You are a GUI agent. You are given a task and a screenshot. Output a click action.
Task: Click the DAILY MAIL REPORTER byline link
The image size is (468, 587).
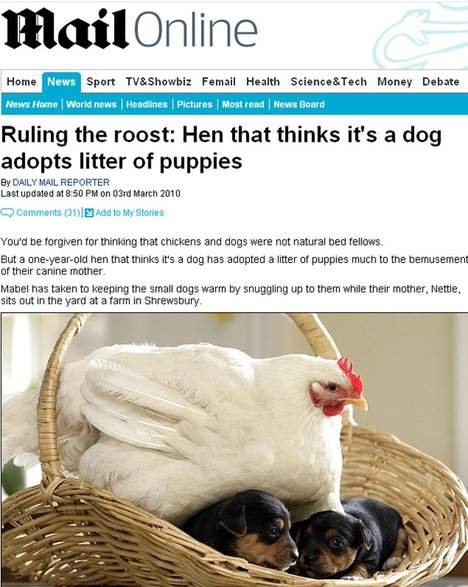(x=61, y=182)
